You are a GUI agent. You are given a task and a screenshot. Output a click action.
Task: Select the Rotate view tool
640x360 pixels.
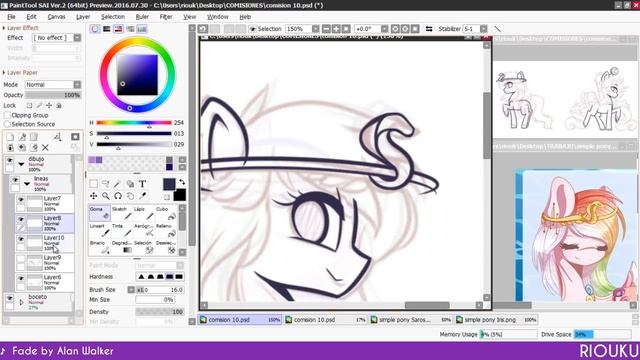(118, 196)
